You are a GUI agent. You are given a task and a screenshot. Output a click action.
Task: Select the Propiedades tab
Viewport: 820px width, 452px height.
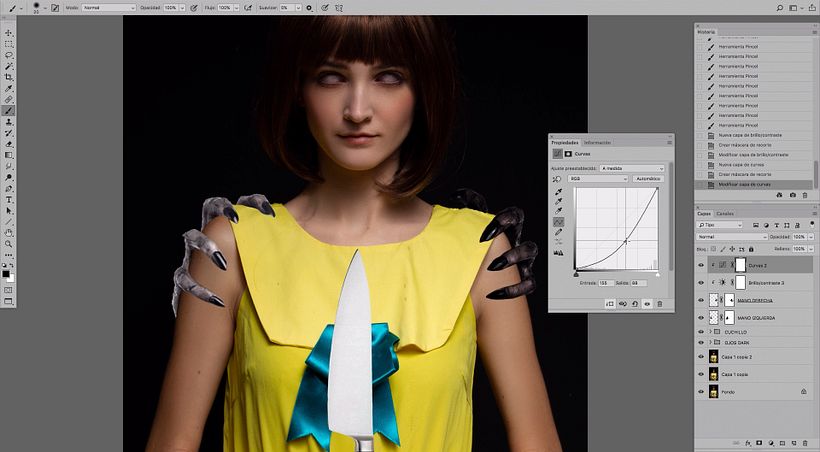(x=565, y=142)
